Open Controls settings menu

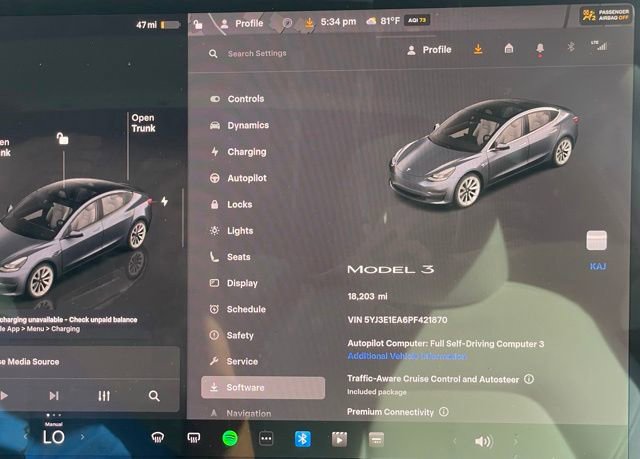[x=237, y=99]
